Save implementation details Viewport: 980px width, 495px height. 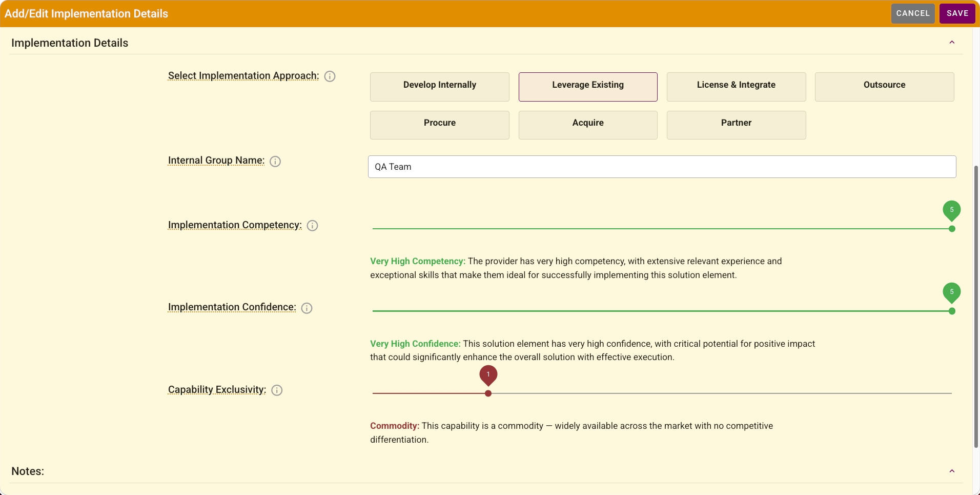pos(957,13)
